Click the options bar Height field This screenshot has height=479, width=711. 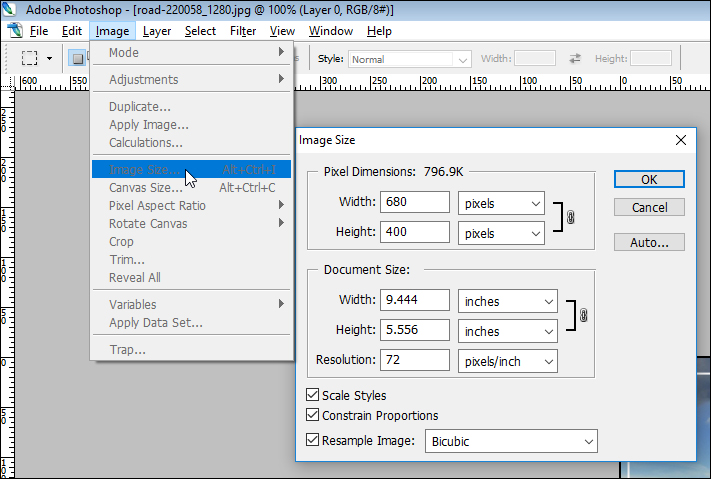point(651,59)
